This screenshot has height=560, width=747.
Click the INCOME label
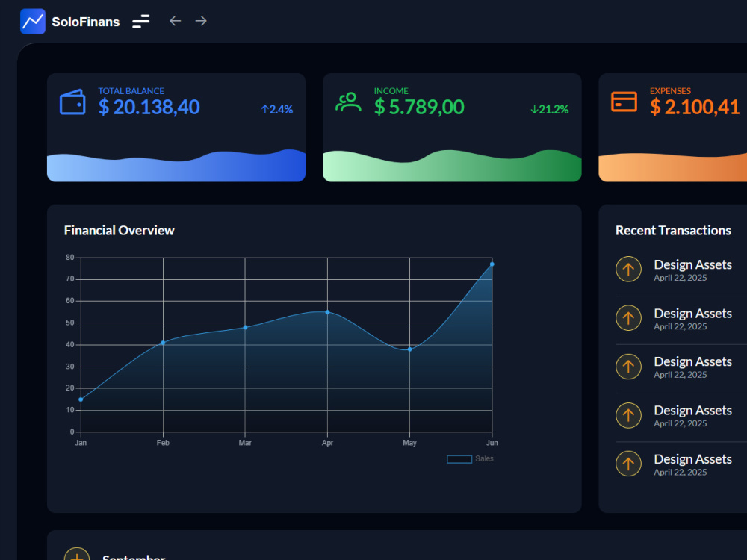pyautogui.click(x=391, y=91)
